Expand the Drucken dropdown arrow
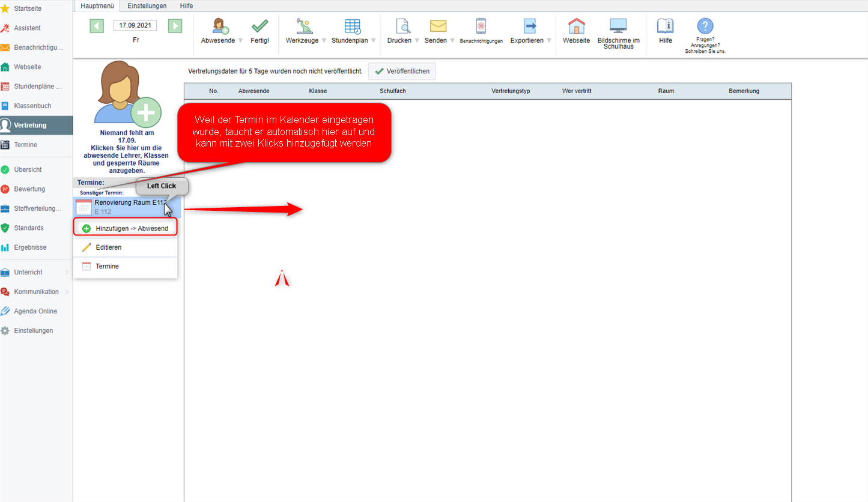Image resolution: width=868 pixels, height=502 pixels. point(417,41)
